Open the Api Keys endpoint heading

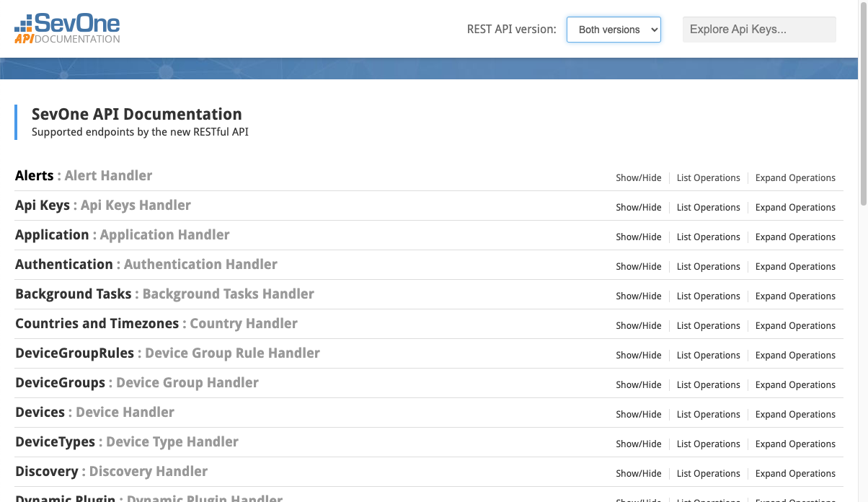(x=43, y=205)
